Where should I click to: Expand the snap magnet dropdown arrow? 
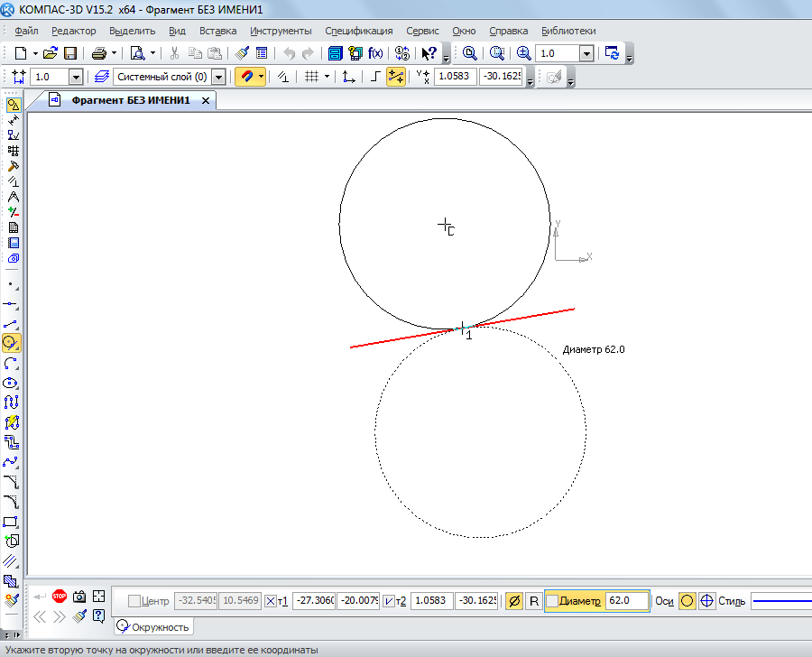tap(262, 78)
